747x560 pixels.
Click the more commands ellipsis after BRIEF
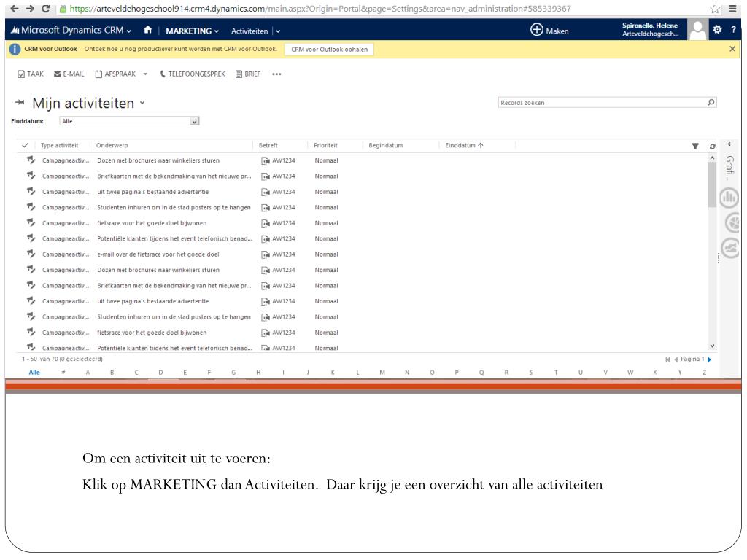[276, 74]
